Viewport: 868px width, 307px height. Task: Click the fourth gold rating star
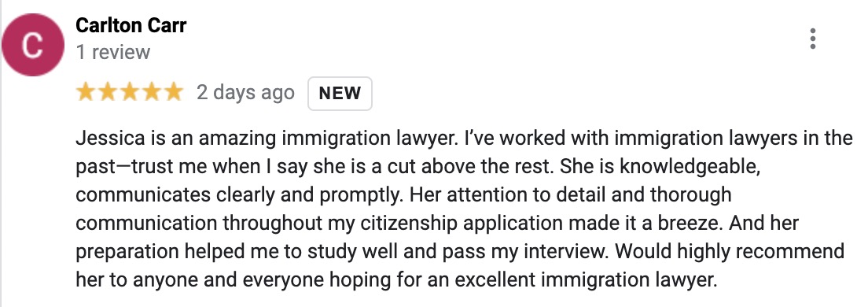click(x=151, y=93)
